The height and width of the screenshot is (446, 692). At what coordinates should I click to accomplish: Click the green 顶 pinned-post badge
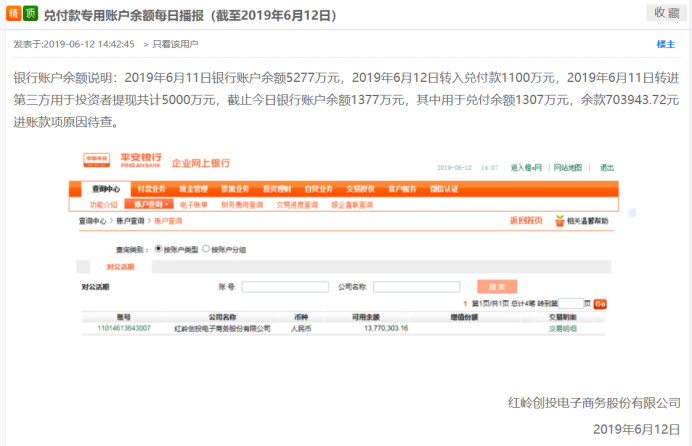(x=30, y=13)
